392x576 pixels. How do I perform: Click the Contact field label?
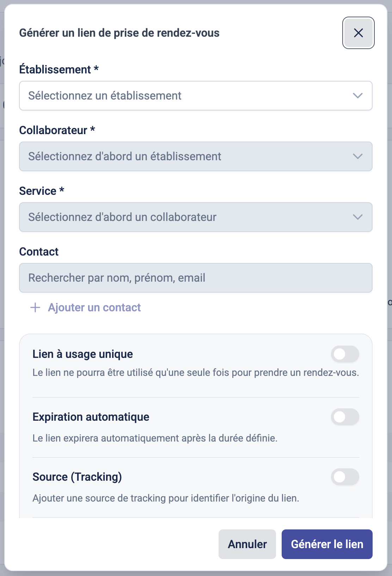point(39,252)
